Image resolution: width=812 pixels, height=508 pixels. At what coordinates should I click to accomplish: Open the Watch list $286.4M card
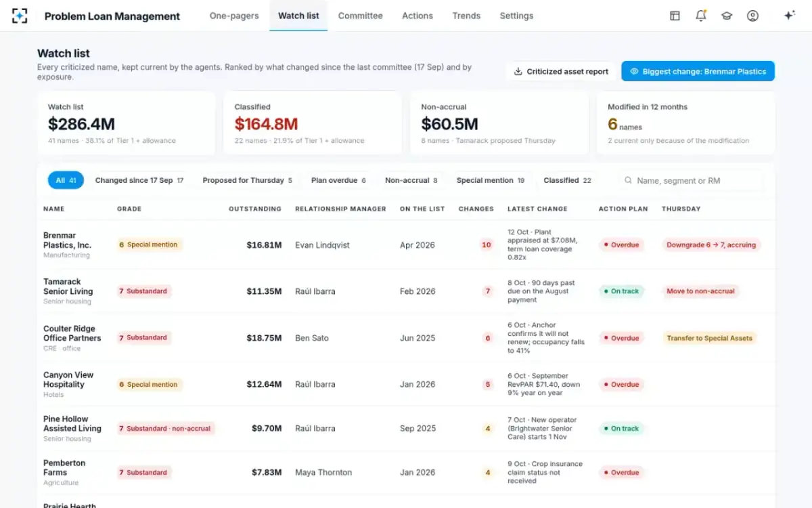[x=127, y=123]
